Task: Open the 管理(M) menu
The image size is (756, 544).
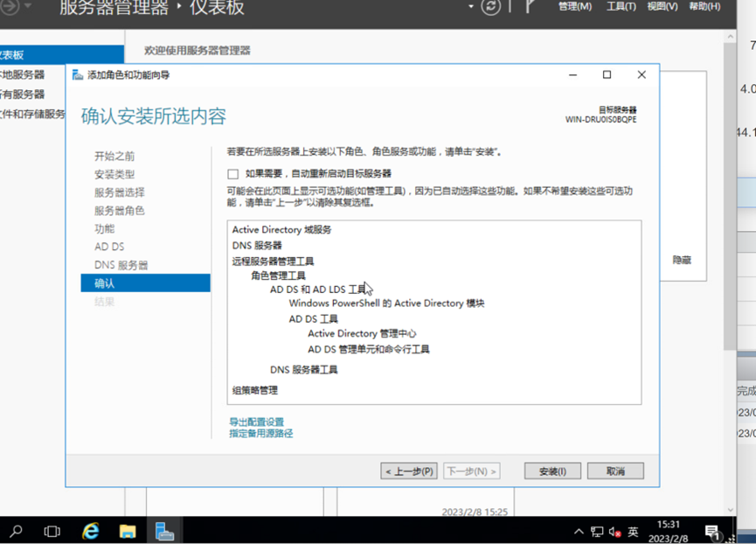Action: 575,6
